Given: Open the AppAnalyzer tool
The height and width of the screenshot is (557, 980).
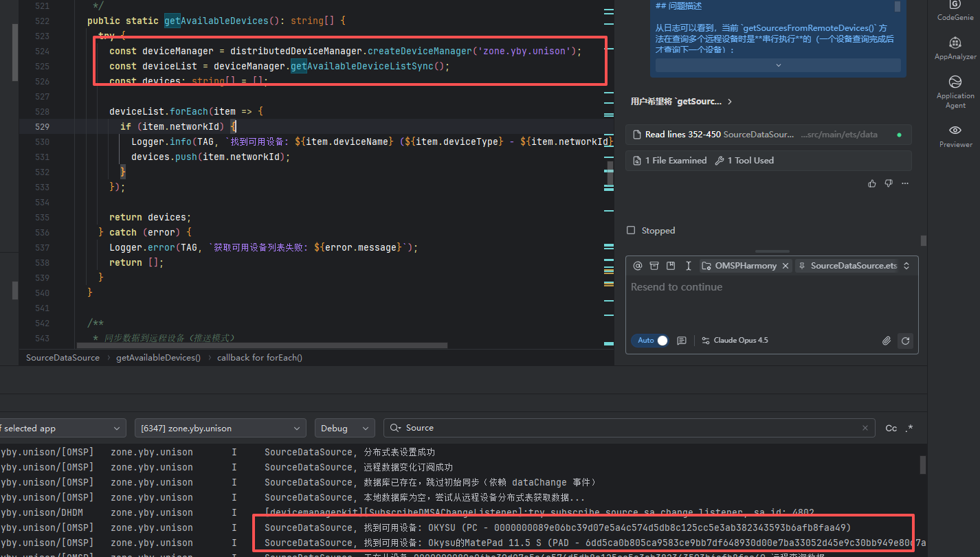Looking at the screenshot, I should [x=955, y=47].
